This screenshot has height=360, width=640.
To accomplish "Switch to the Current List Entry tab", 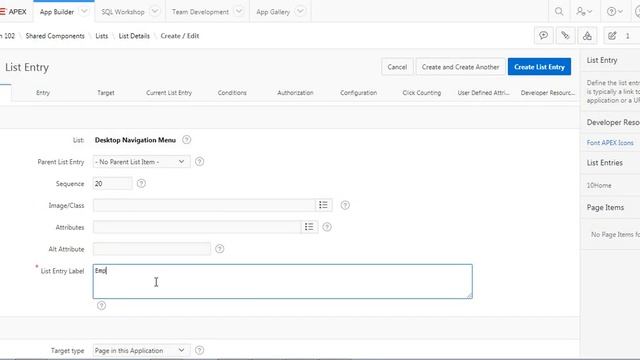I will point(169,93).
